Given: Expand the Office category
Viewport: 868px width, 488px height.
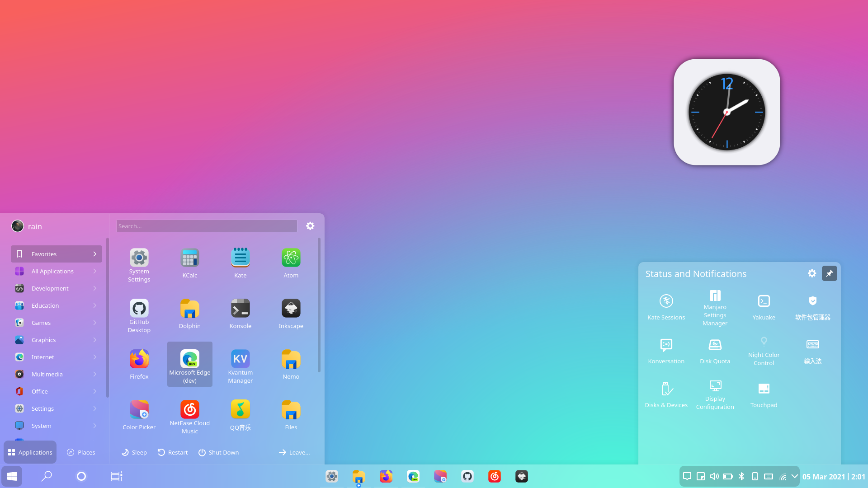Looking at the screenshot, I should point(57,391).
